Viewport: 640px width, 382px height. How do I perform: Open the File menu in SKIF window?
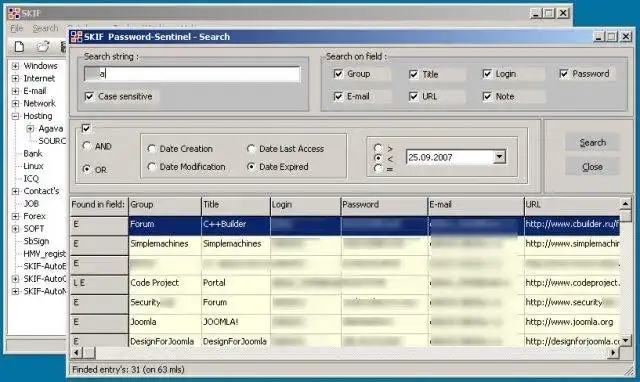pyautogui.click(x=17, y=28)
